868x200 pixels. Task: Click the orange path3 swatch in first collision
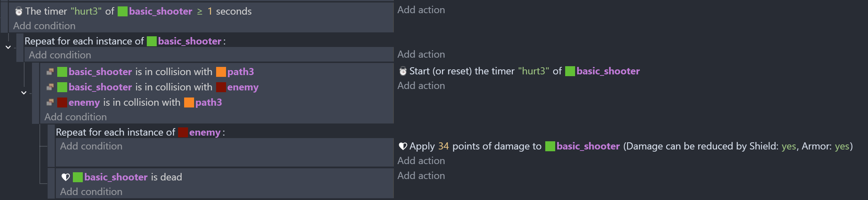pyautogui.click(x=221, y=72)
